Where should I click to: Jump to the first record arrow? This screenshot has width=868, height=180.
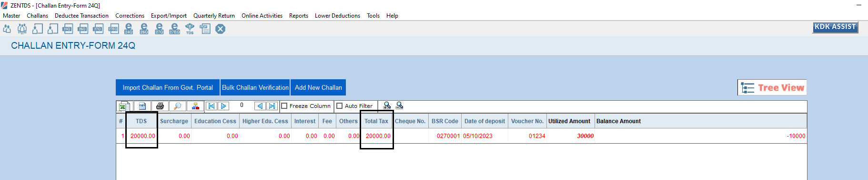coord(212,106)
